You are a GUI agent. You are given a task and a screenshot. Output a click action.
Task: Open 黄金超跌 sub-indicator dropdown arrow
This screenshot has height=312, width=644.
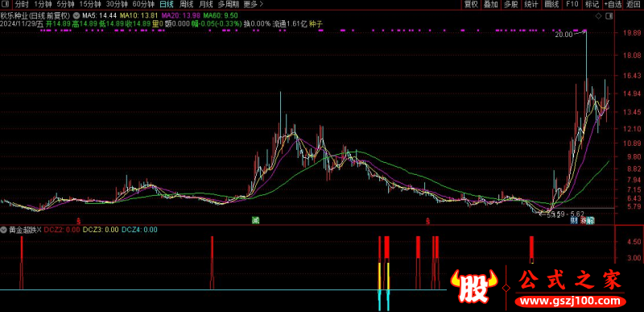[x=4, y=230]
